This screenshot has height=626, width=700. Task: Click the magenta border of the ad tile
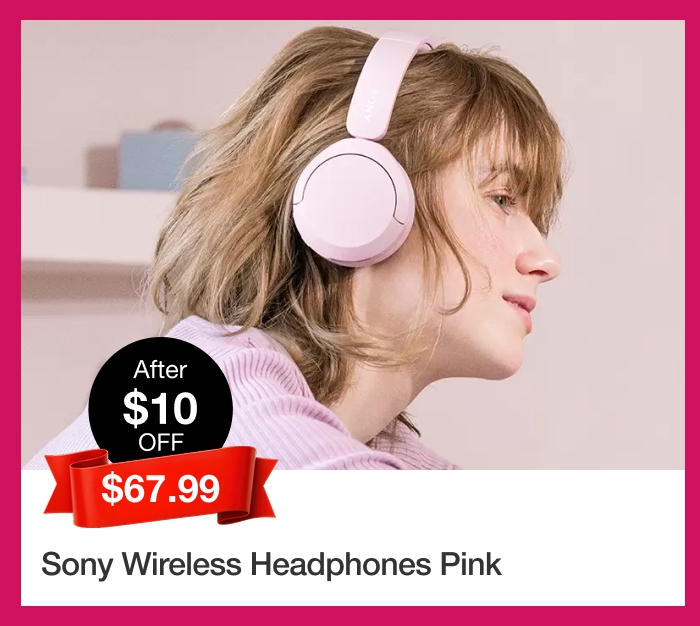coord(350,9)
